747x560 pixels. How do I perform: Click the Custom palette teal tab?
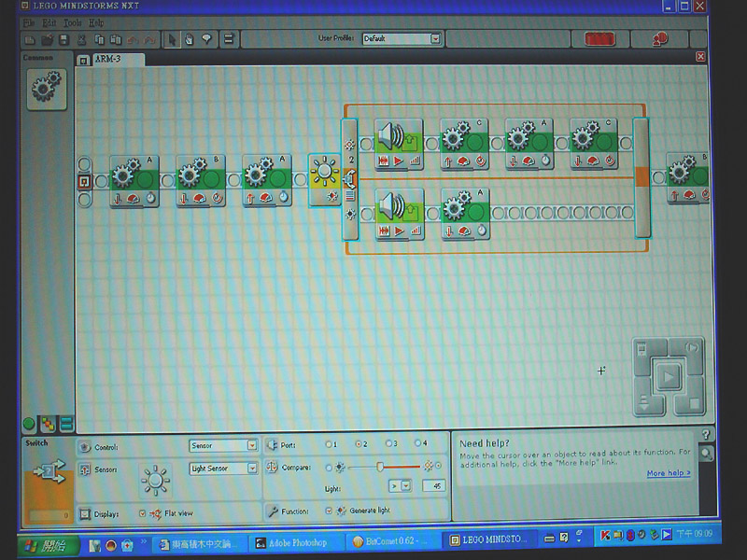(66, 424)
